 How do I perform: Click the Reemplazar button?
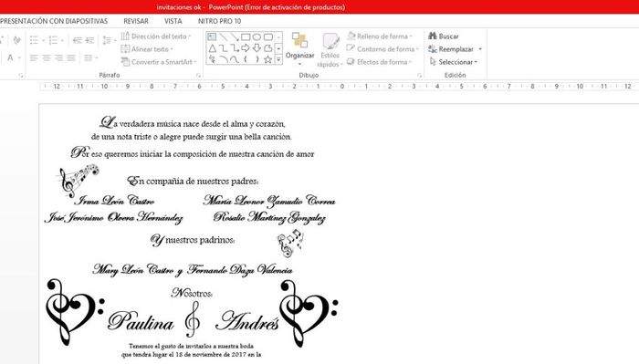pyautogui.click(x=451, y=49)
